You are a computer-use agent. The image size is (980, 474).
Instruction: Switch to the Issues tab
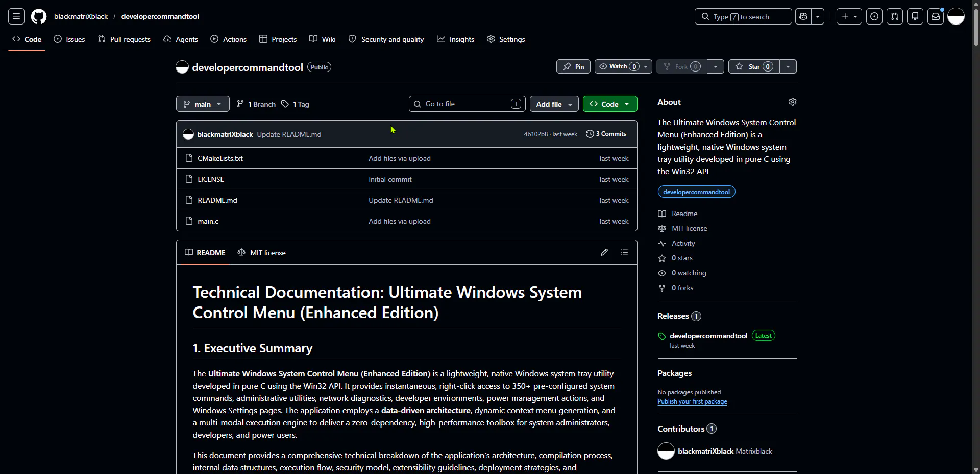[x=69, y=39]
